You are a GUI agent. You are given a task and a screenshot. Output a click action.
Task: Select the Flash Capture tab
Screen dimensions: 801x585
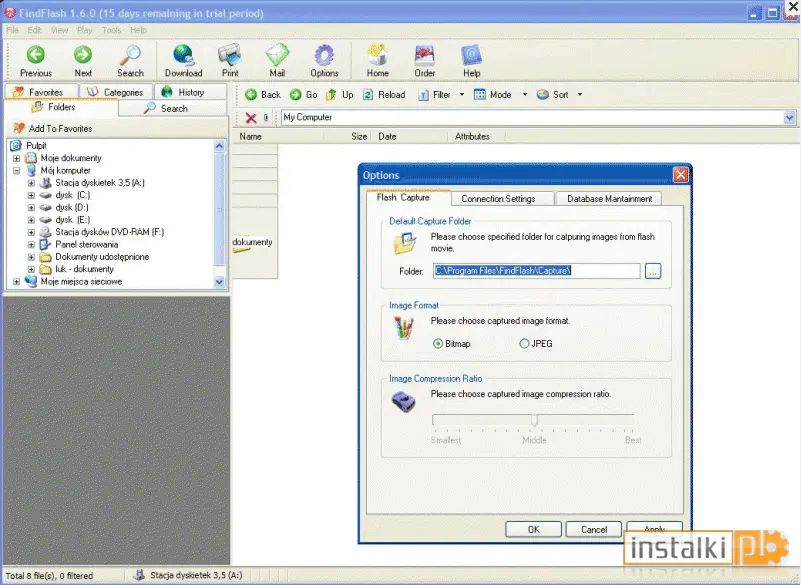[x=408, y=197]
